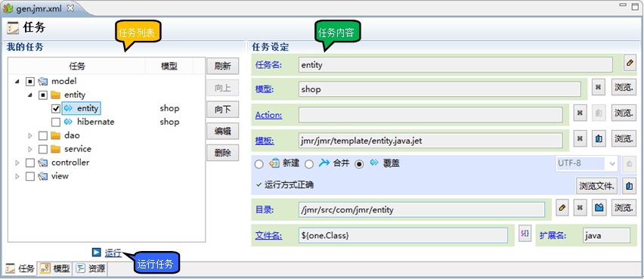Open the 模板 label link
The width and height of the screenshot is (644, 279).
[x=265, y=141]
